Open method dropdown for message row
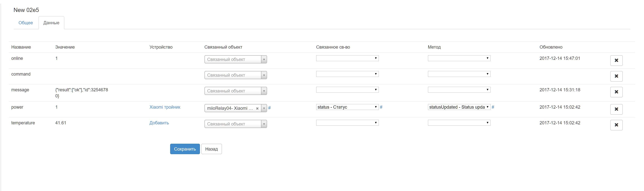Viewport: 644px width, 191px height. click(459, 90)
